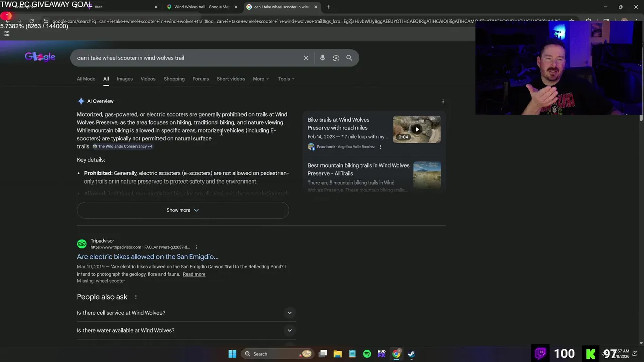644x362 pixels.
Task: Clear the search box with the X icon
Action: (306, 58)
